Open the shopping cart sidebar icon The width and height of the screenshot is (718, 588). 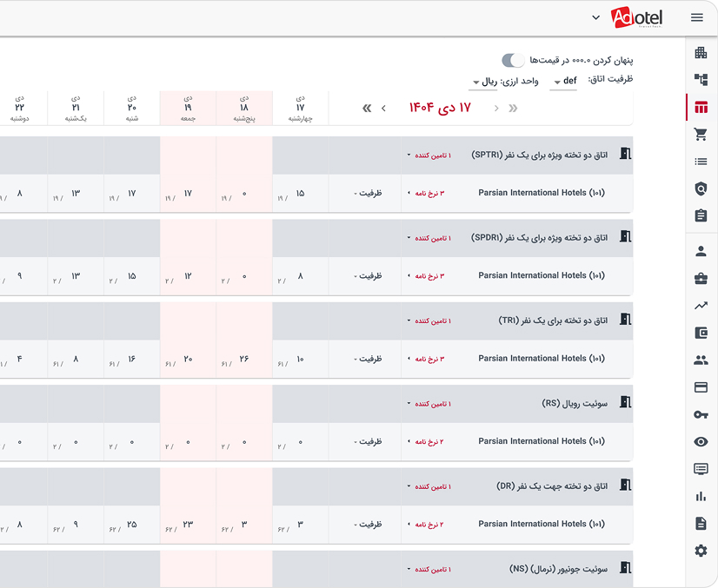pos(701,135)
